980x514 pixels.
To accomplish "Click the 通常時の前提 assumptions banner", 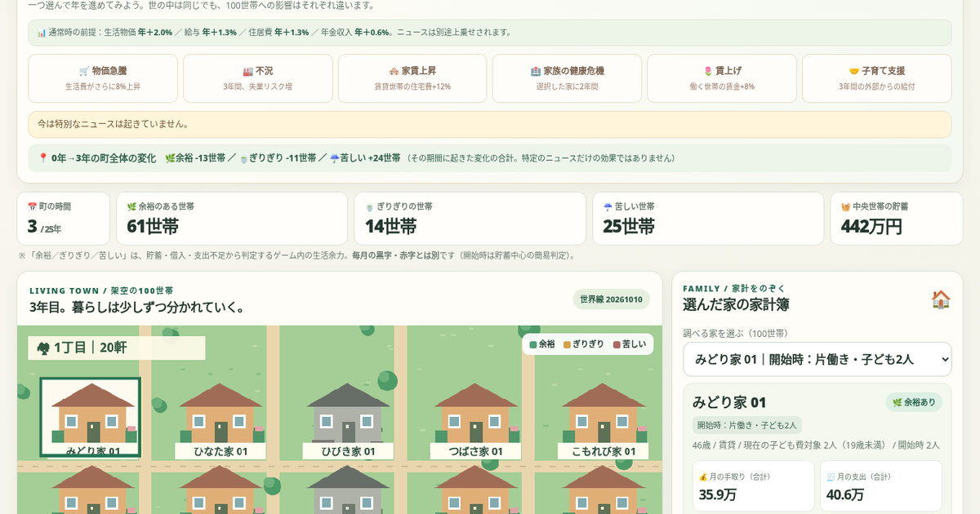I will (x=490, y=33).
